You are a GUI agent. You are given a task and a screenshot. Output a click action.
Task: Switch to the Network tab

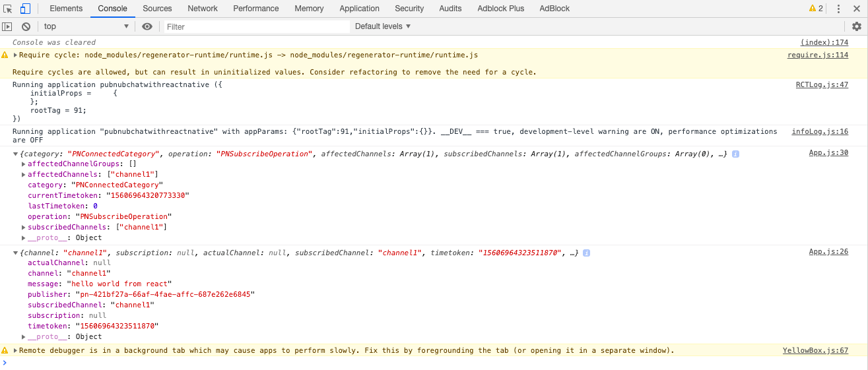(x=203, y=9)
